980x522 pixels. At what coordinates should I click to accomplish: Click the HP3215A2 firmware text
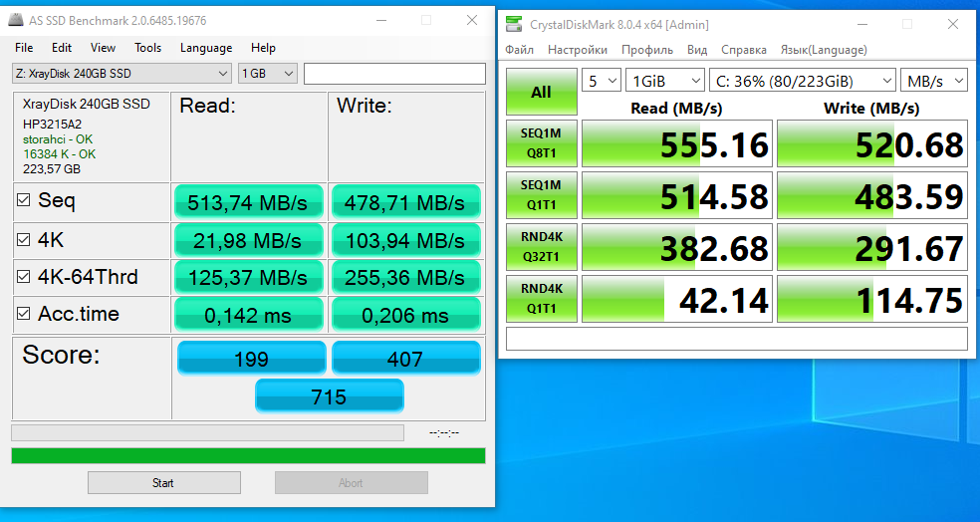(52, 124)
